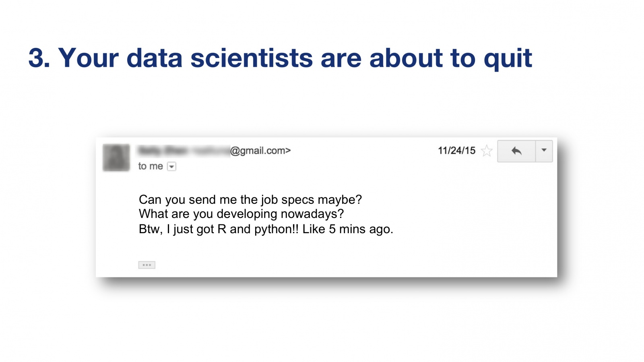This screenshot has height=362, width=644.
Task: Click "5 mins ago." in the email
Action: click(361, 229)
